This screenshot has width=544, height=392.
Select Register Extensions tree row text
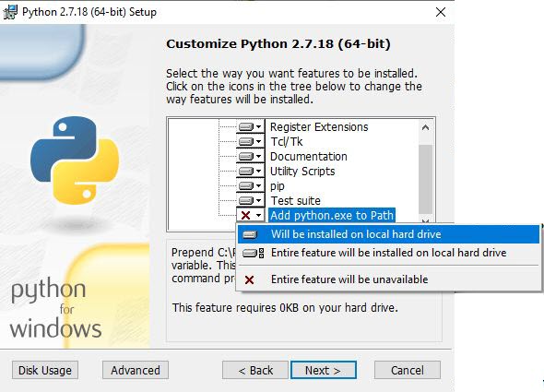pos(319,127)
